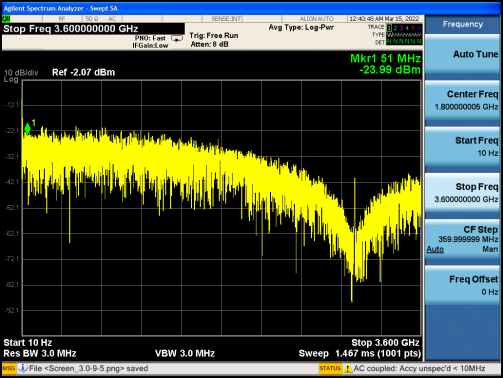Choose the Start Freq softkey
Viewport: 503px width, 378px height.
click(x=463, y=146)
